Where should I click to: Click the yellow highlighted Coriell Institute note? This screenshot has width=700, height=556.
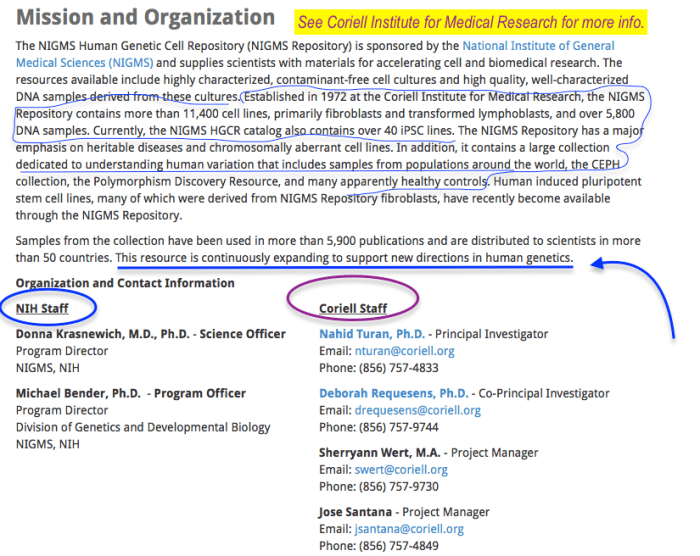point(471,23)
